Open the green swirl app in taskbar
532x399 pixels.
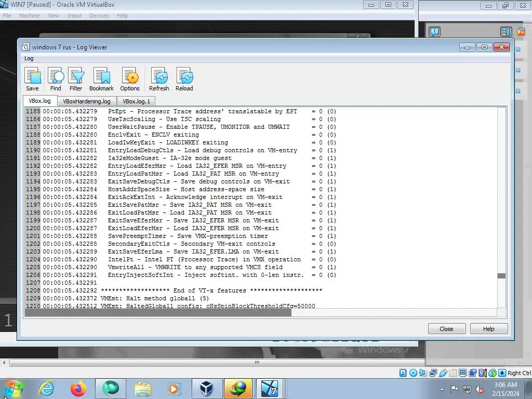110,389
